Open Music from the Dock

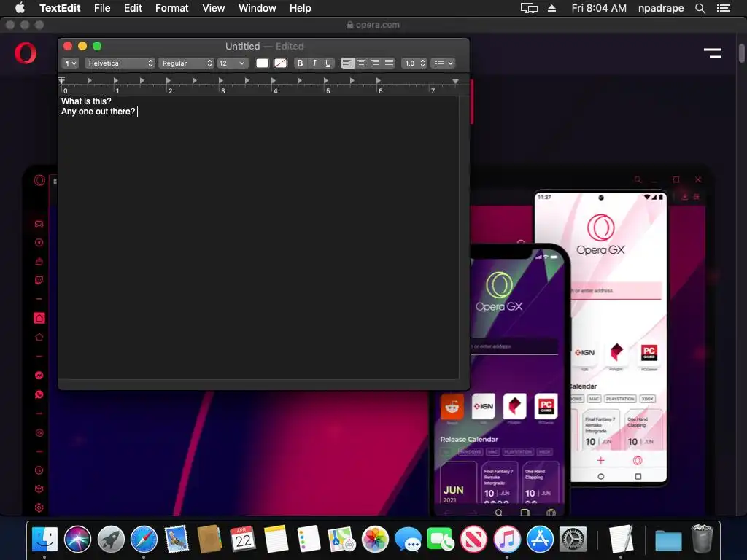pyautogui.click(x=507, y=539)
